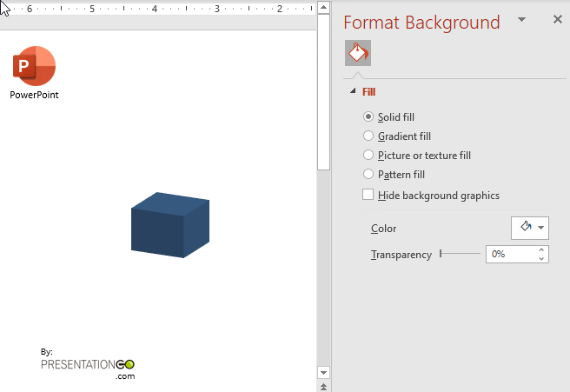
Task: Click the vertical scrollbar down arrow
Action: (x=323, y=372)
